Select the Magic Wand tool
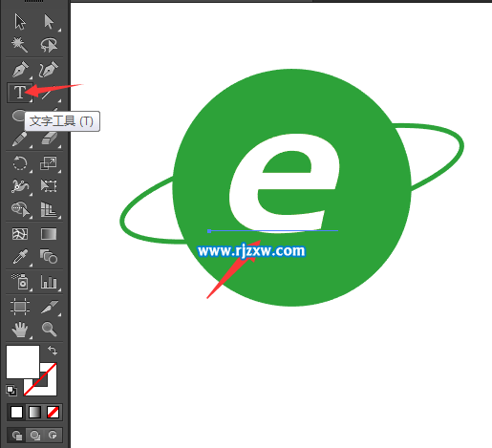Screen dimensions: 492x448 (x=19, y=45)
